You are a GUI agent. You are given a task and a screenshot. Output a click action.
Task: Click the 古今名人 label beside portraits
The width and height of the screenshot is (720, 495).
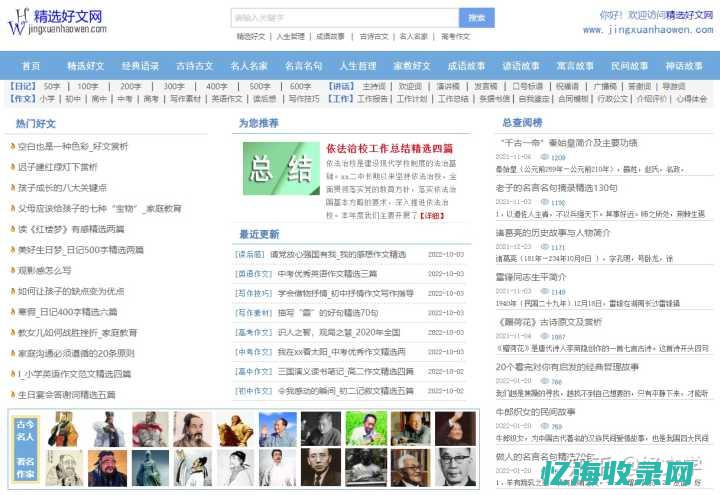click(25, 430)
